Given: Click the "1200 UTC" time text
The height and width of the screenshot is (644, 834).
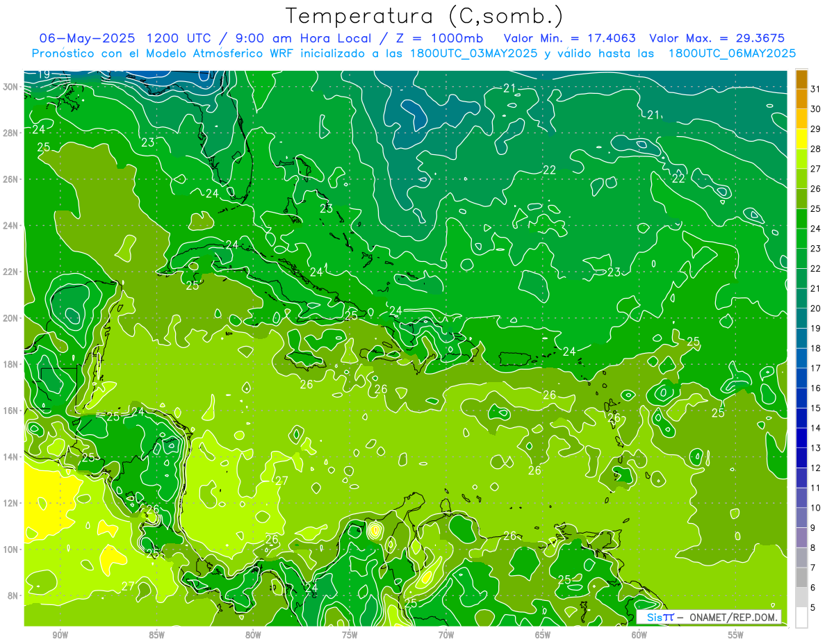Looking at the screenshot, I should 179,38.
